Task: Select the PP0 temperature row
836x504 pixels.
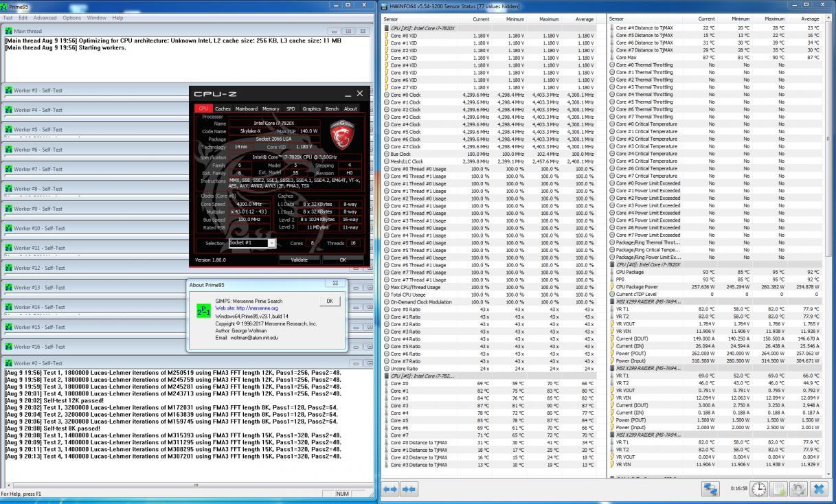Action: point(714,279)
